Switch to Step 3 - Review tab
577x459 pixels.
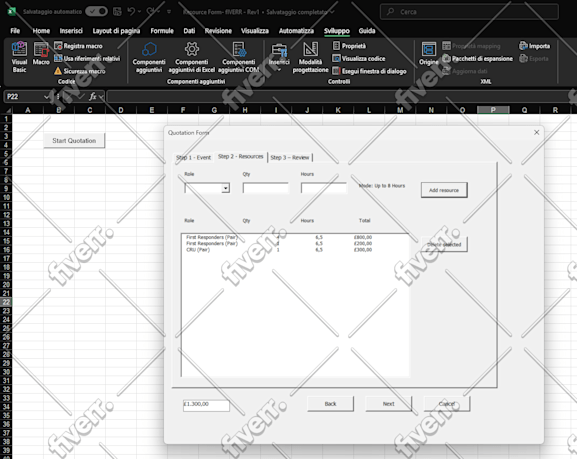click(290, 158)
